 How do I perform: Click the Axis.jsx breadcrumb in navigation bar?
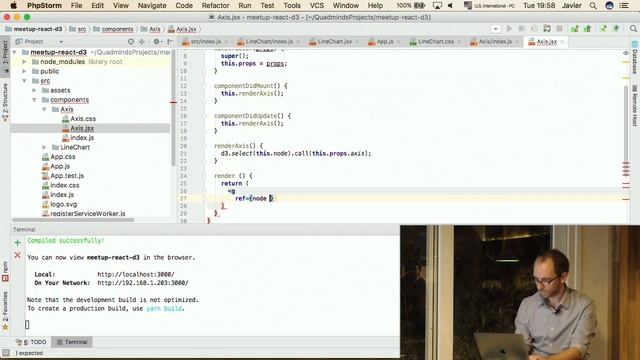pos(186,29)
